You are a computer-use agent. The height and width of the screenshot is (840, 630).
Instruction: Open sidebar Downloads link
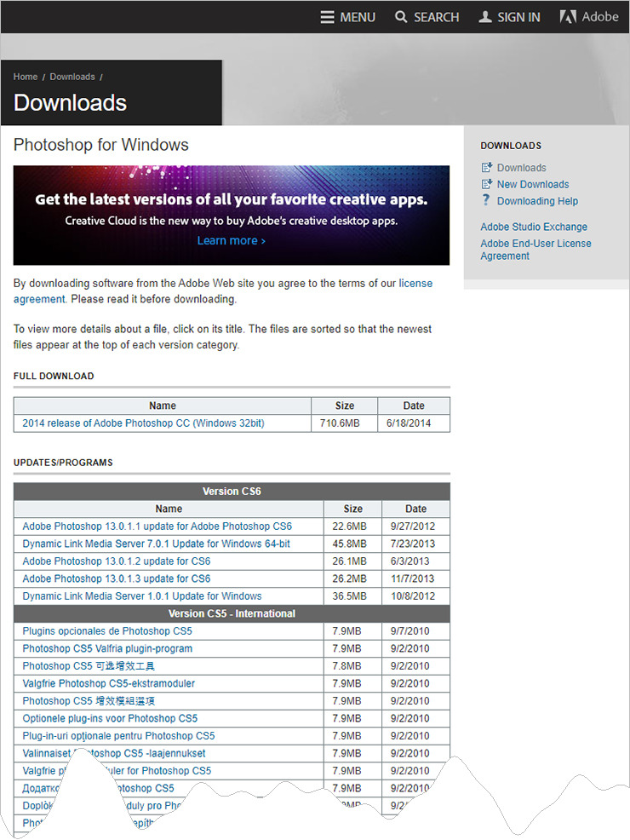point(521,168)
